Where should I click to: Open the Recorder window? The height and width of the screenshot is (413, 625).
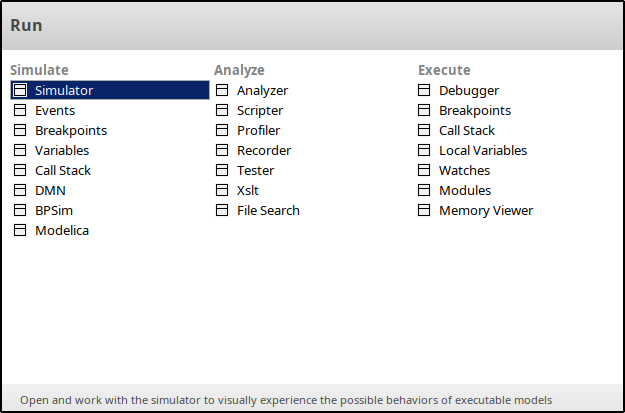point(264,150)
